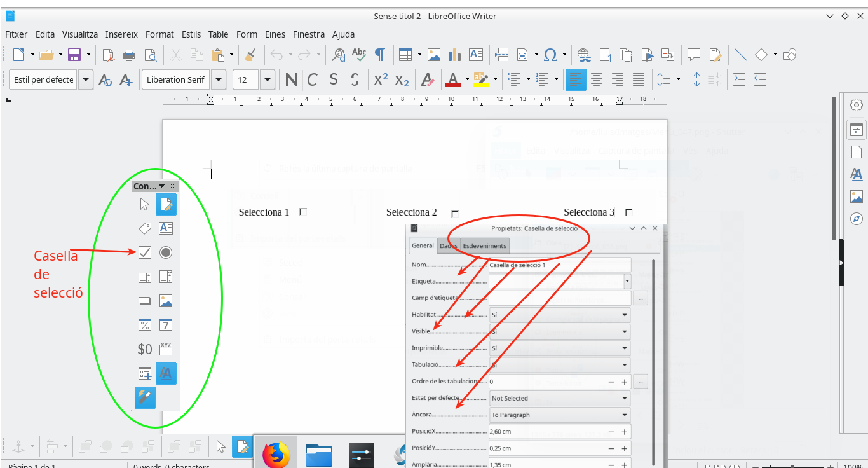Click the Nom input field

pos(559,265)
